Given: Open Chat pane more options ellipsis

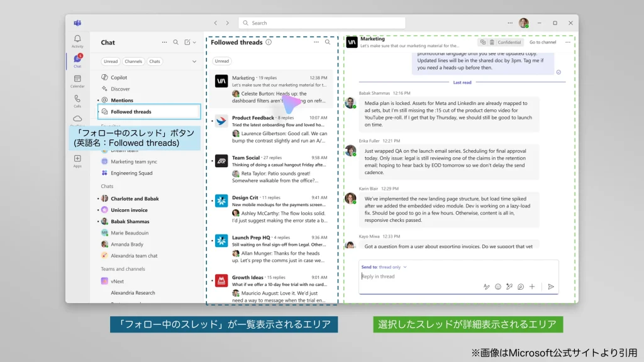Looking at the screenshot, I should click(x=164, y=42).
